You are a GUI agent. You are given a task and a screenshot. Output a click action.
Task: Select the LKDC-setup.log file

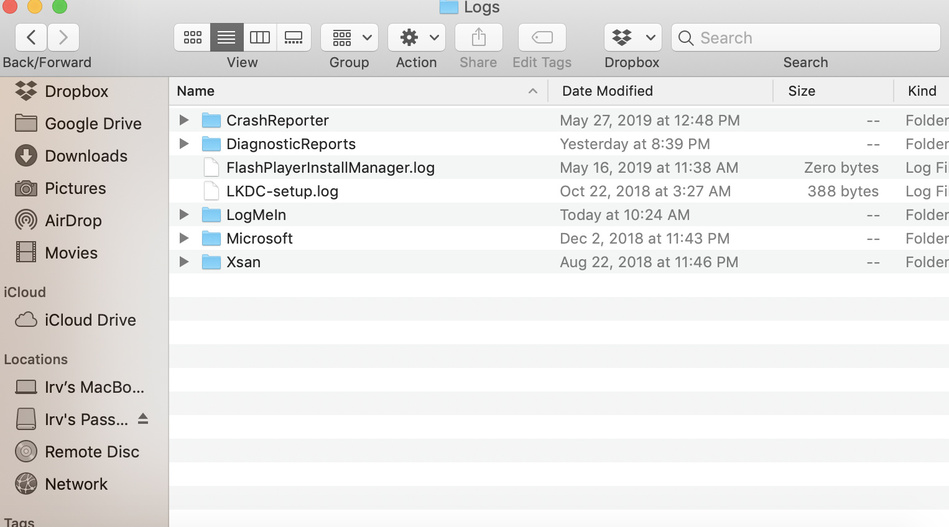pos(282,191)
